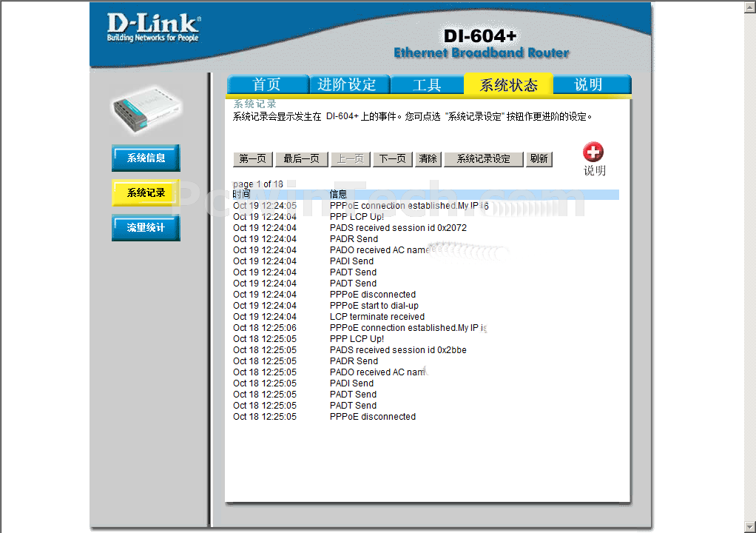
Task: Click the router device picture
Action: pyautogui.click(x=146, y=109)
